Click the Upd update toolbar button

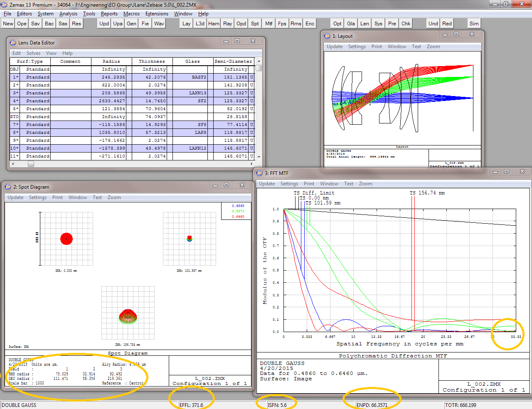[104, 24]
